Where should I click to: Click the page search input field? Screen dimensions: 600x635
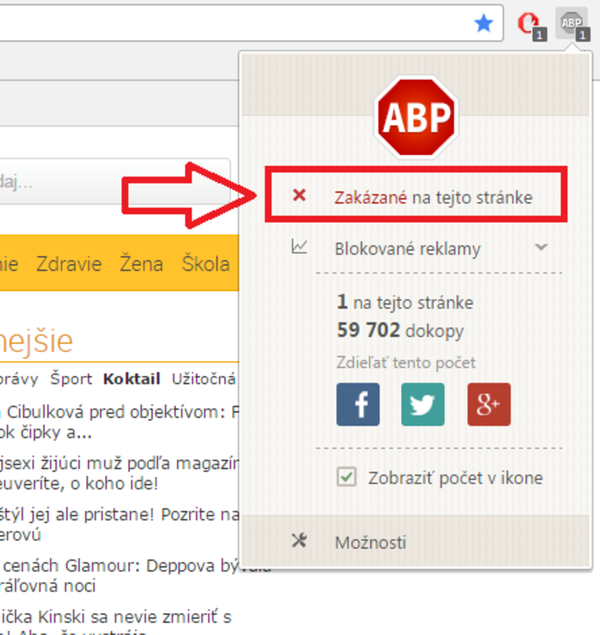point(115,181)
